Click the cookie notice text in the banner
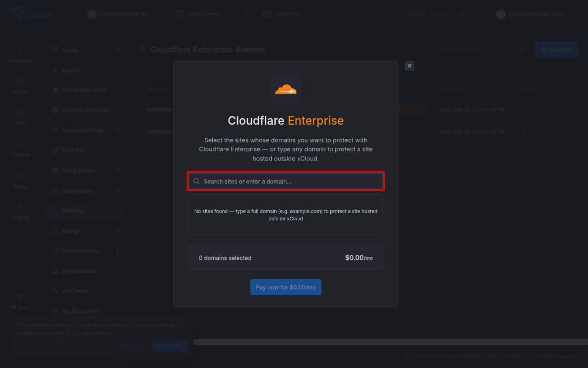 99,329
